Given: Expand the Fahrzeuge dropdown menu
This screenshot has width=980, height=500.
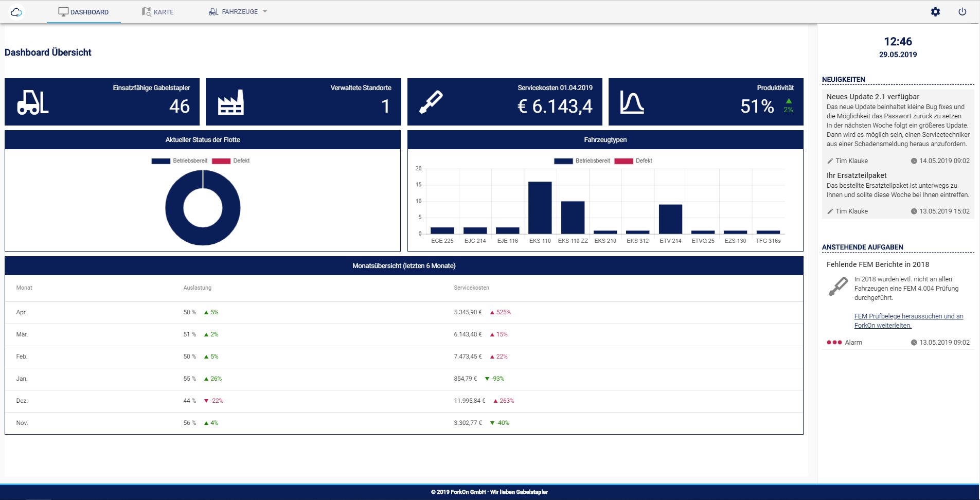Looking at the screenshot, I should click(238, 12).
